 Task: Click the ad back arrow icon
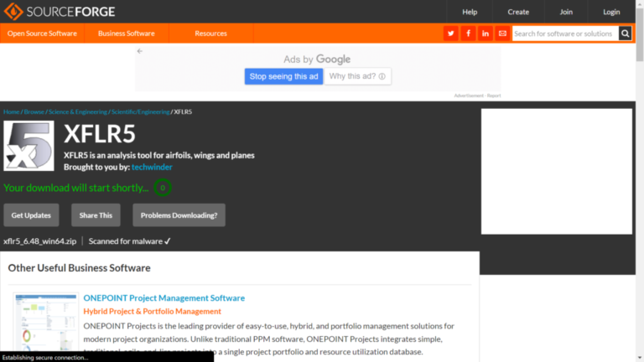[140, 51]
